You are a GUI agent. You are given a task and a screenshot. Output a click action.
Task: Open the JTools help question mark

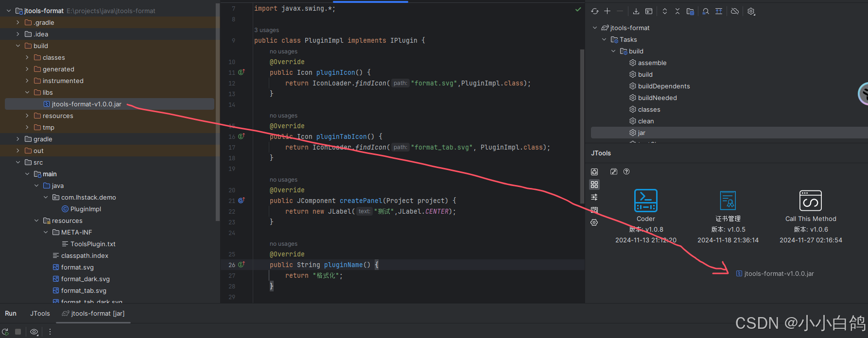click(626, 171)
